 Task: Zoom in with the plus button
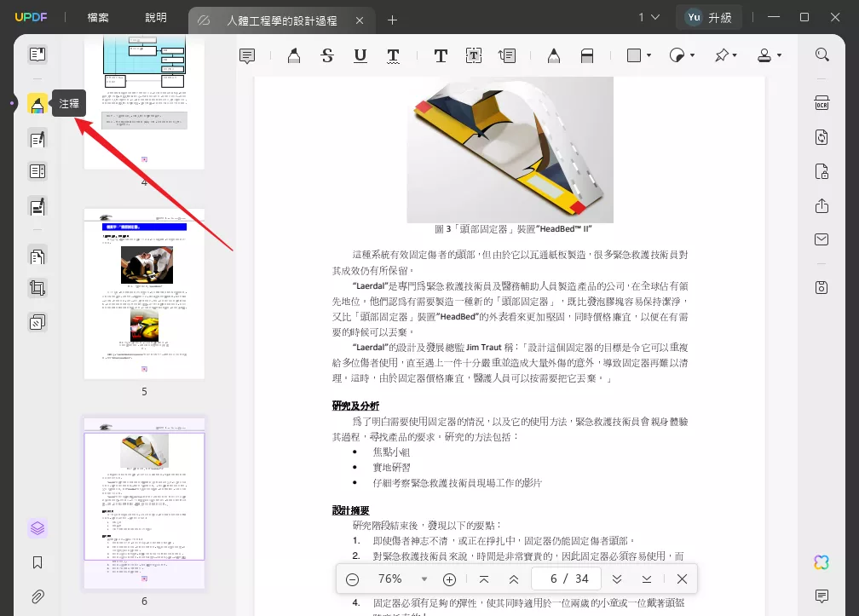coord(449,579)
